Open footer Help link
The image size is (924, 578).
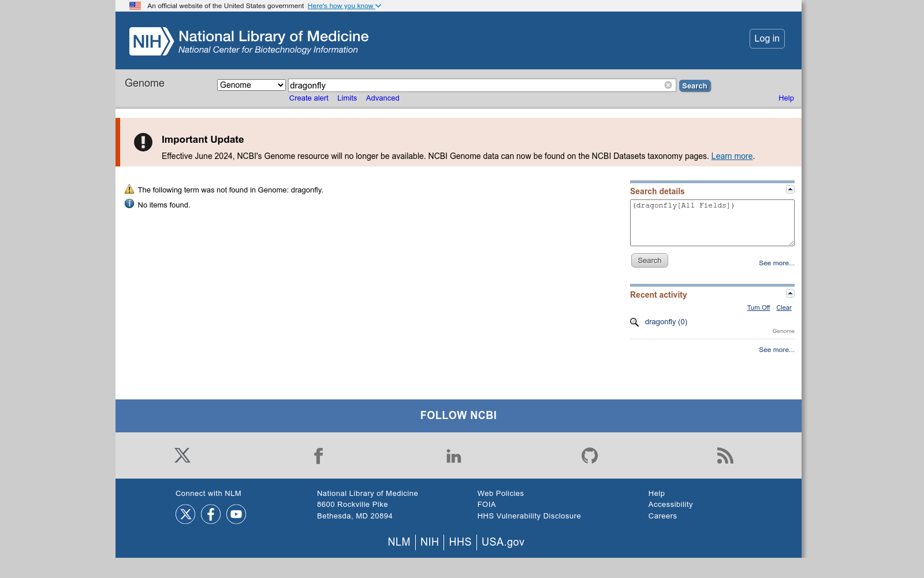click(x=657, y=494)
